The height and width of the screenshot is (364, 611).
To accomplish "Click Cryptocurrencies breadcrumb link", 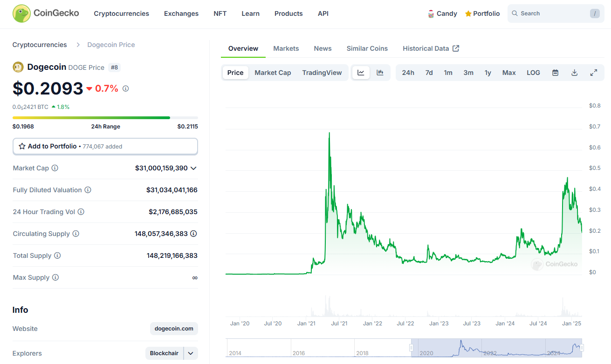I will tap(40, 45).
